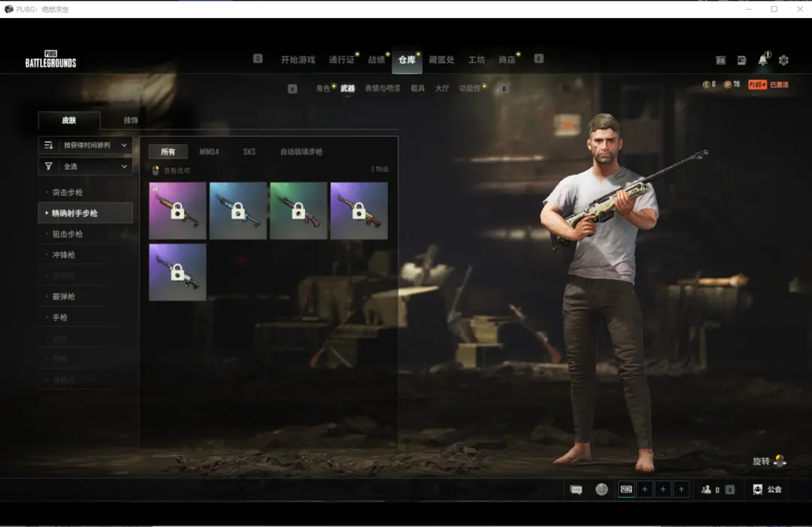Open the news page icon
This screenshot has width=812, height=527.
pyautogui.click(x=741, y=61)
